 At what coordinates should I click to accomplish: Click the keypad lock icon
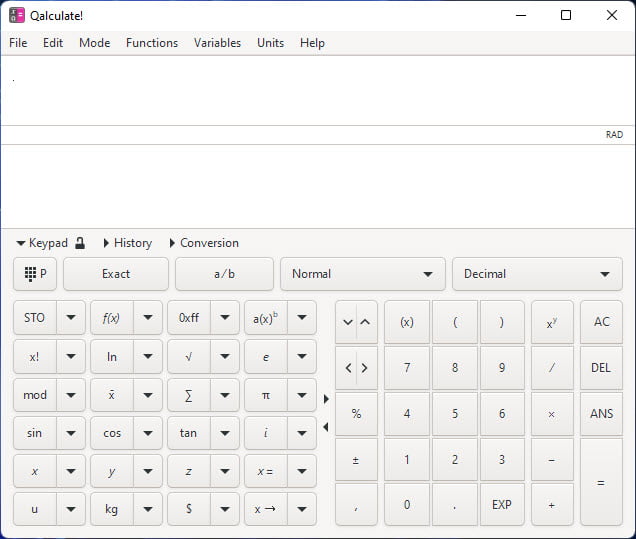[80, 243]
